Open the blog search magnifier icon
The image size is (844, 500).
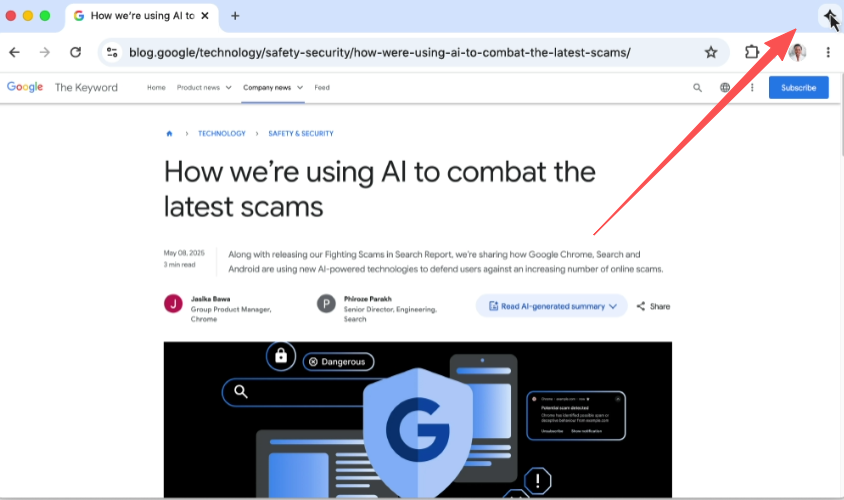point(697,88)
